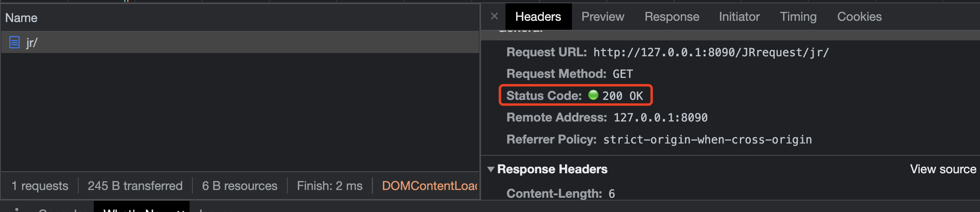Click the 245 B transferred summary
The width and height of the screenshot is (980, 212).
(x=135, y=186)
